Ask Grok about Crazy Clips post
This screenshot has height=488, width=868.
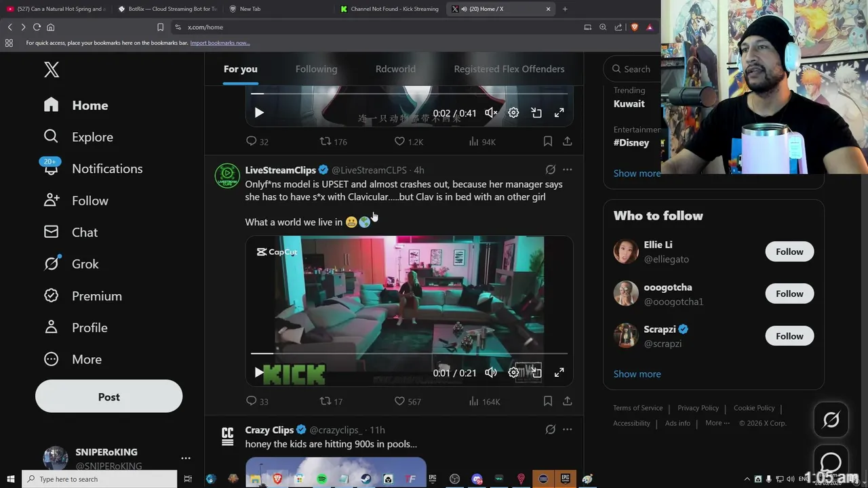click(551, 429)
